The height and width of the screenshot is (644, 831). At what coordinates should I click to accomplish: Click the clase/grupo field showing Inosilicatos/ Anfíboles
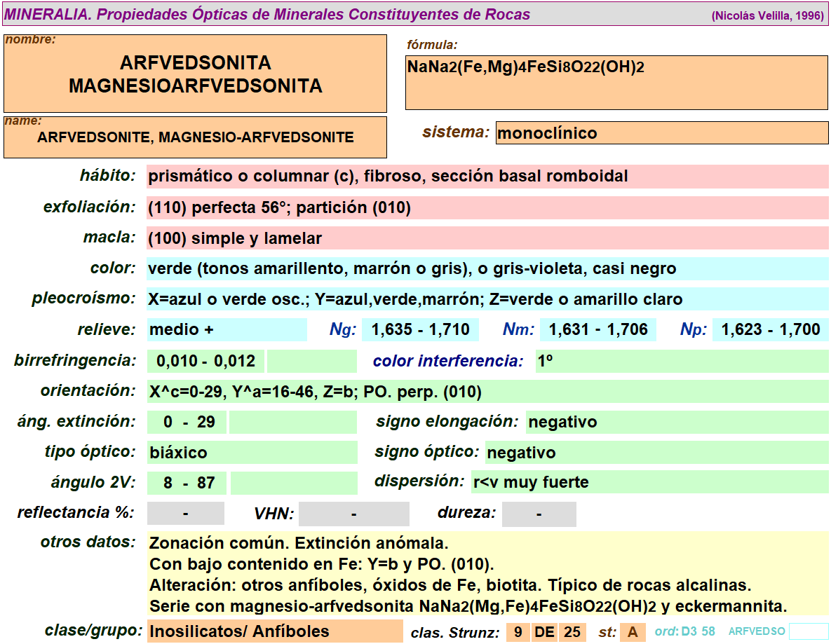click(x=274, y=631)
